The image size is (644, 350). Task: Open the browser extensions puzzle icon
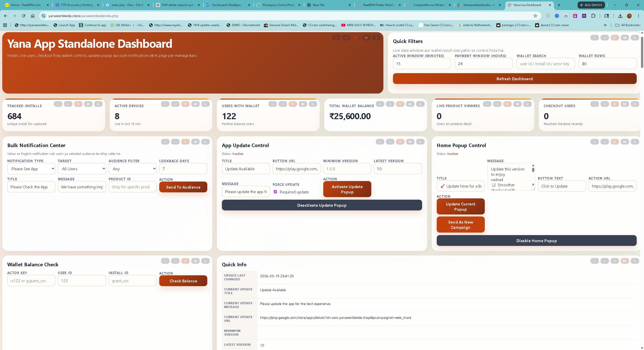click(x=593, y=16)
